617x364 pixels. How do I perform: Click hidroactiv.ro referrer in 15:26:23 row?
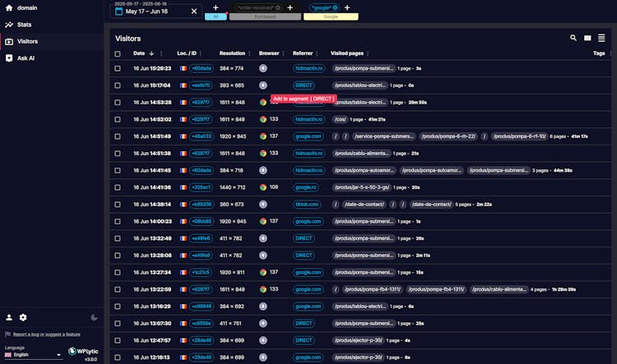point(308,68)
